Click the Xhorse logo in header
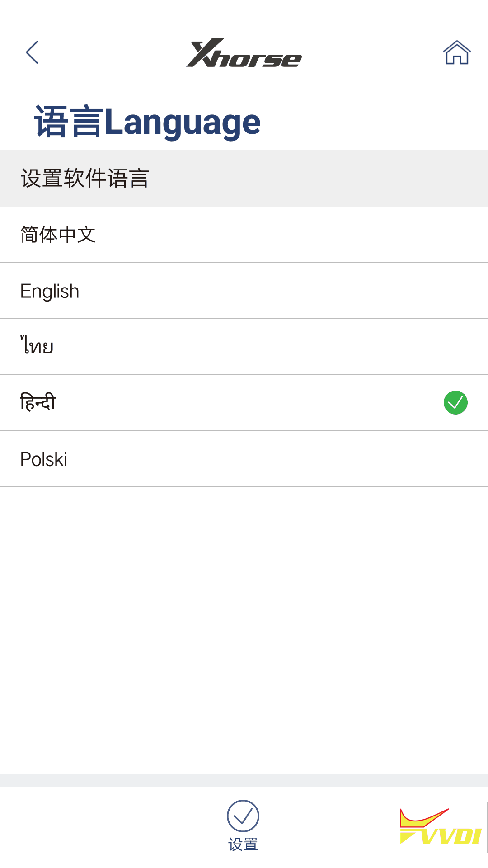 [244, 53]
